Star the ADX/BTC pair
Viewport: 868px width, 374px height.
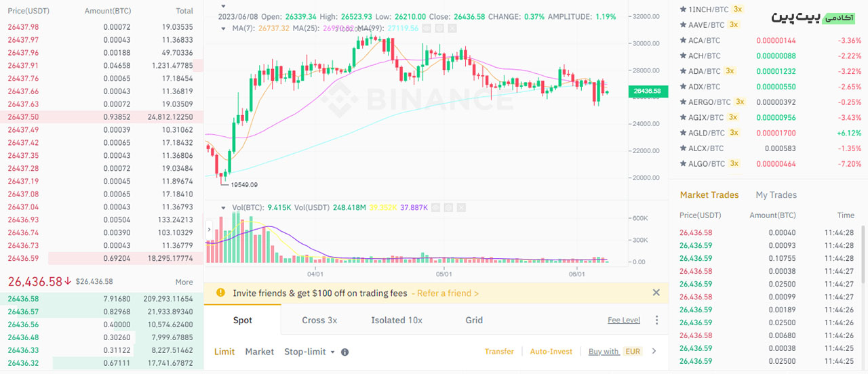(x=683, y=87)
